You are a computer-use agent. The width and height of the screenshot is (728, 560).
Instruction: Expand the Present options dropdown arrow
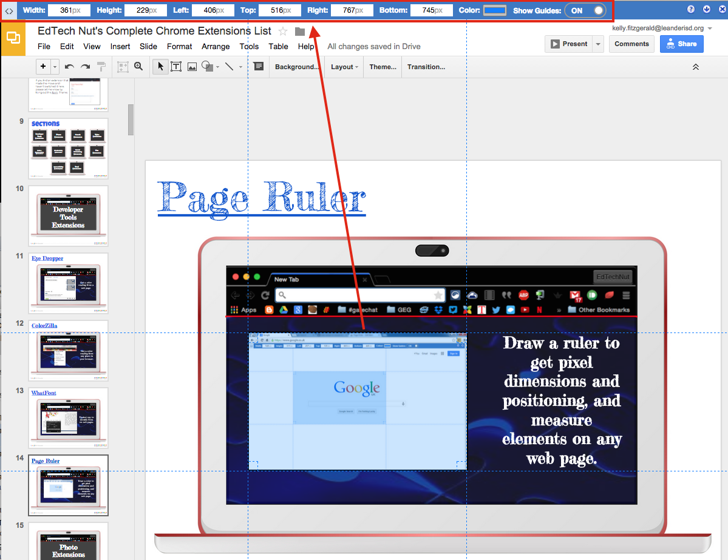598,44
